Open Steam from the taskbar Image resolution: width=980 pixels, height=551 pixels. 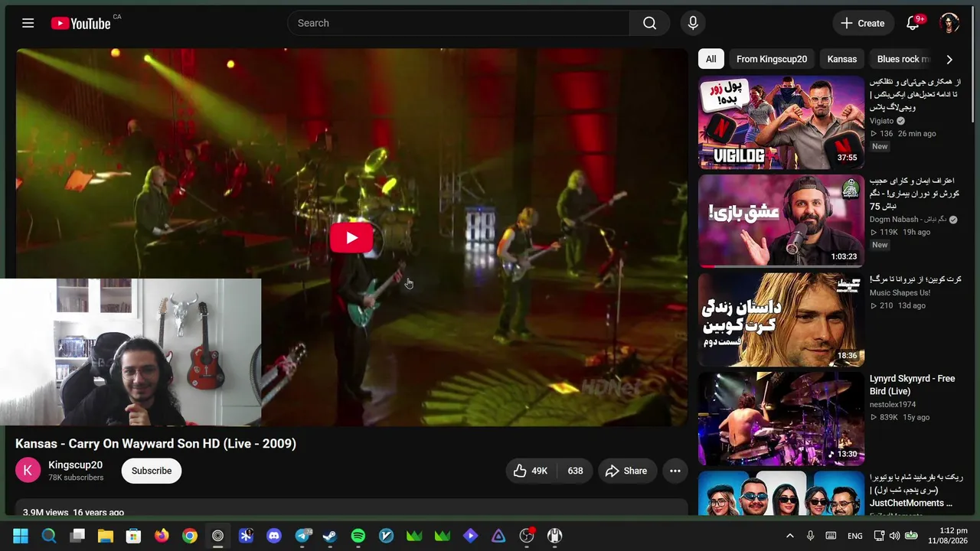point(330,536)
